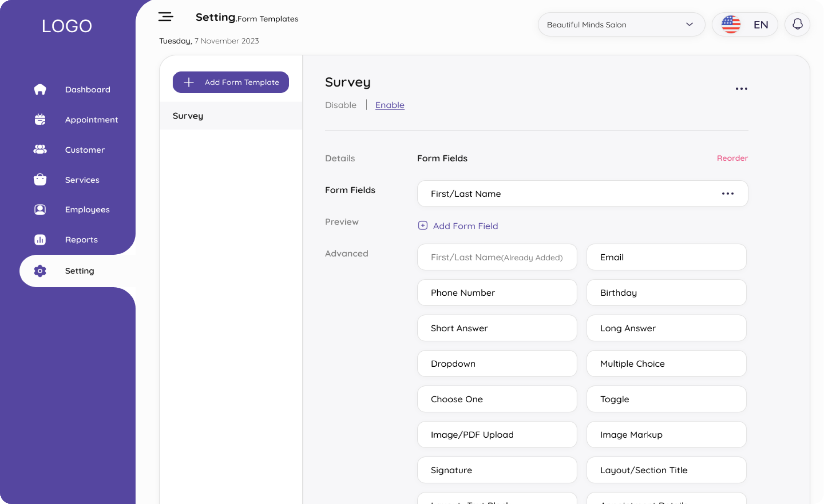The width and height of the screenshot is (824, 504).
Task: Open First/Last Name field options menu
Action: [x=727, y=194]
